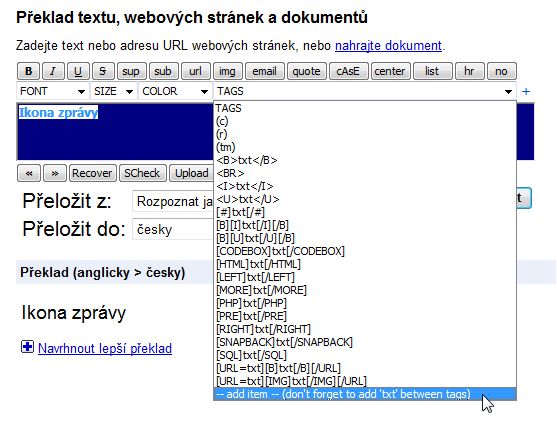
Task: Insert superscript using sup button
Action: [131, 71]
